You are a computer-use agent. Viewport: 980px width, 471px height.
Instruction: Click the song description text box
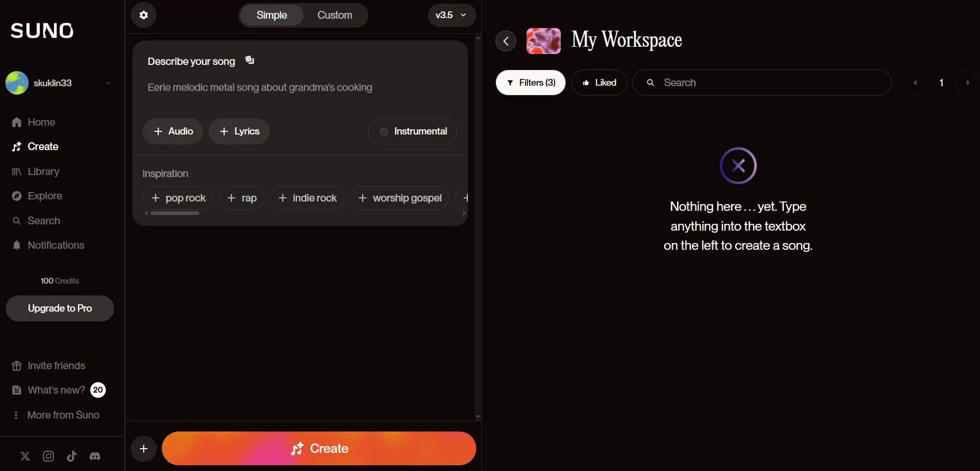pos(300,87)
